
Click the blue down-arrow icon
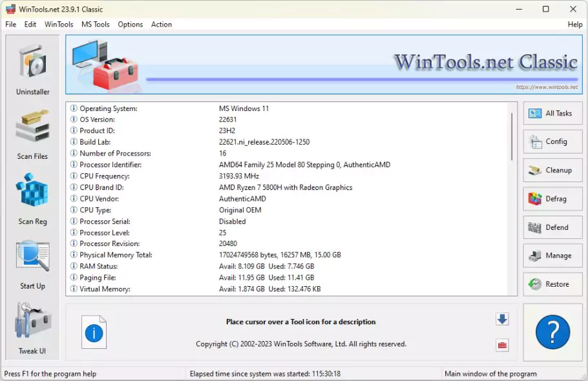click(x=502, y=319)
